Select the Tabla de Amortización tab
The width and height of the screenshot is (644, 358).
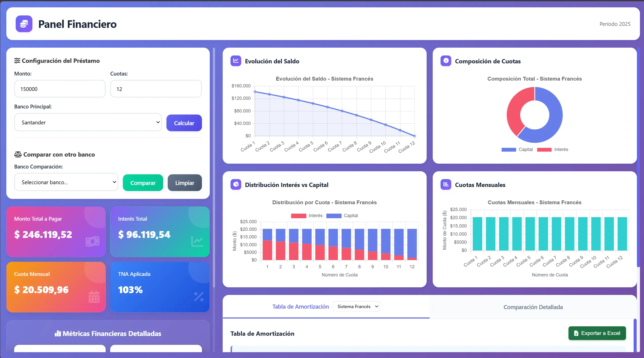coord(300,307)
